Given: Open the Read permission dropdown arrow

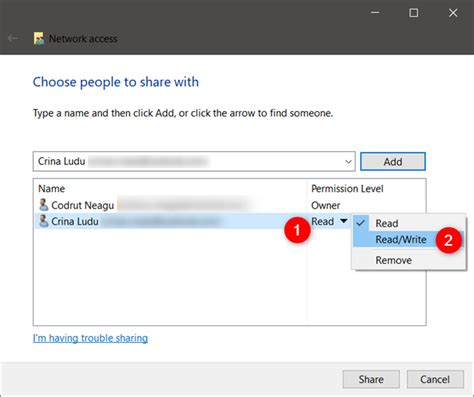Looking at the screenshot, I should 344,221.
